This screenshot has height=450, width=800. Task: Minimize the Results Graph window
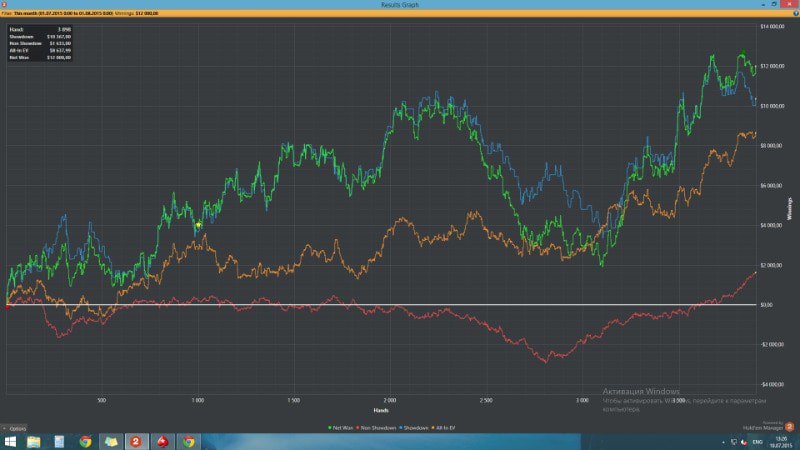click(763, 4)
